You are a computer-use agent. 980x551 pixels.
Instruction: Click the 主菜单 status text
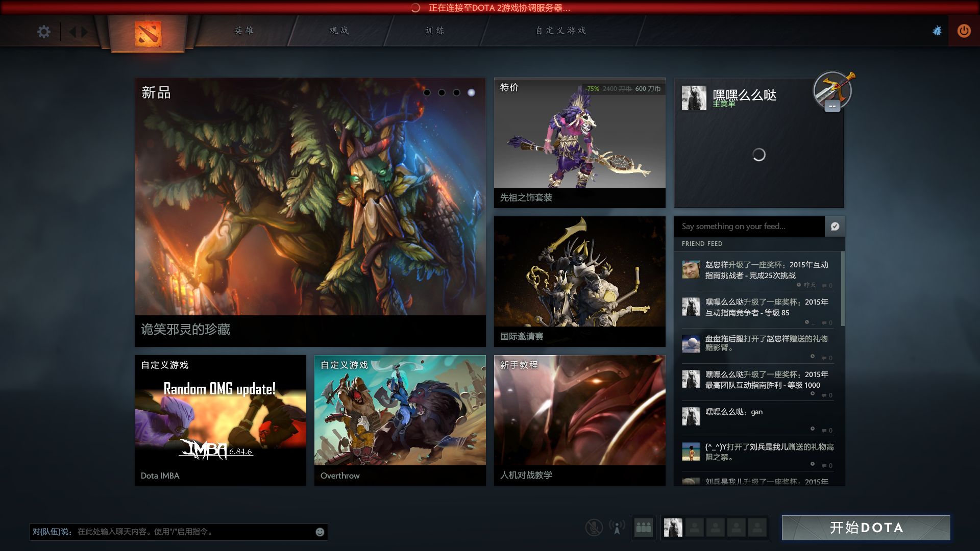(724, 104)
